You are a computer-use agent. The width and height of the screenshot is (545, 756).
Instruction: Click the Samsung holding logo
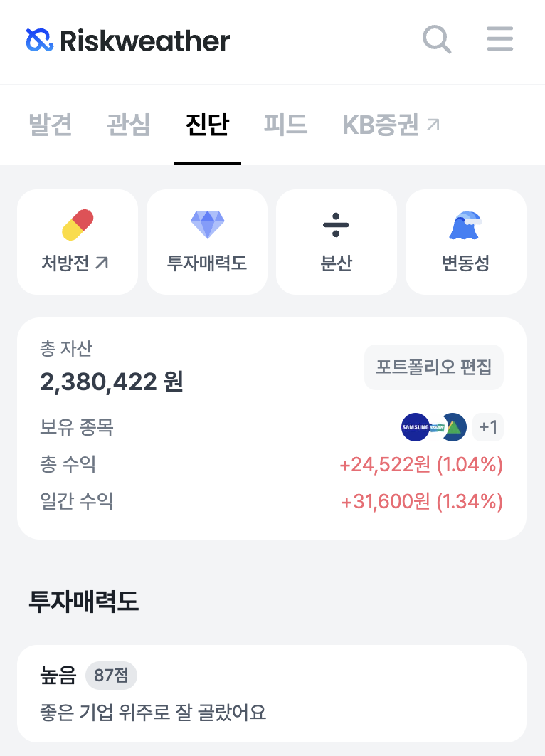pos(415,427)
